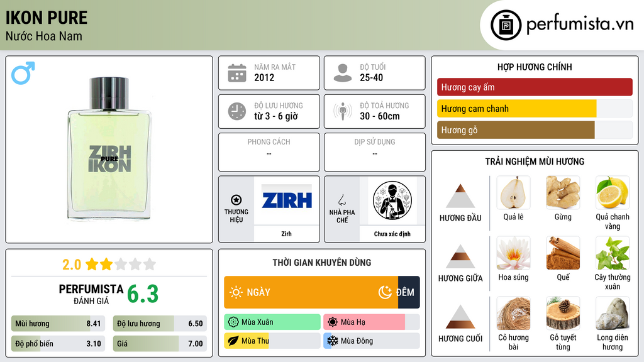Click the perfumer illustration above Chưa xác định

(392, 200)
